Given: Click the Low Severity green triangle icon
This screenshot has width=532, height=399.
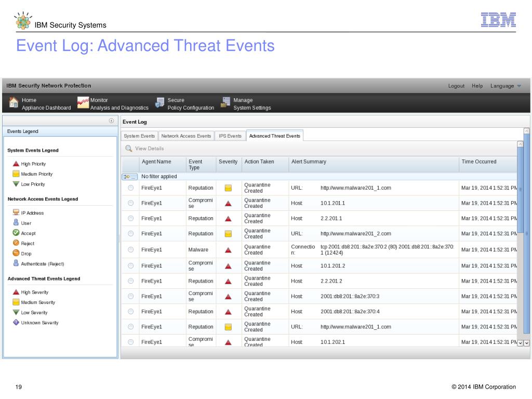Looking at the screenshot, I should [16, 312].
